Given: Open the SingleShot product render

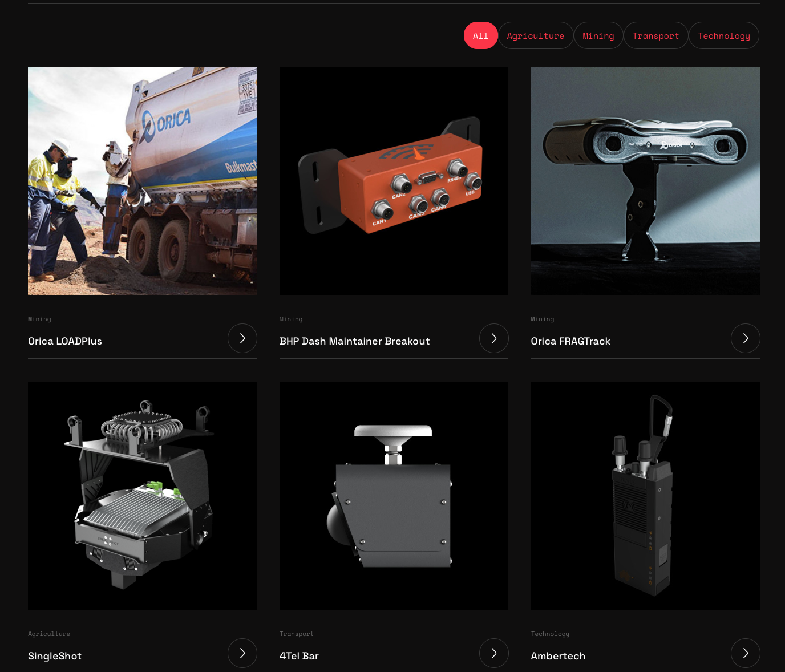Looking at the screenshot, I should [x=142, y=496].
